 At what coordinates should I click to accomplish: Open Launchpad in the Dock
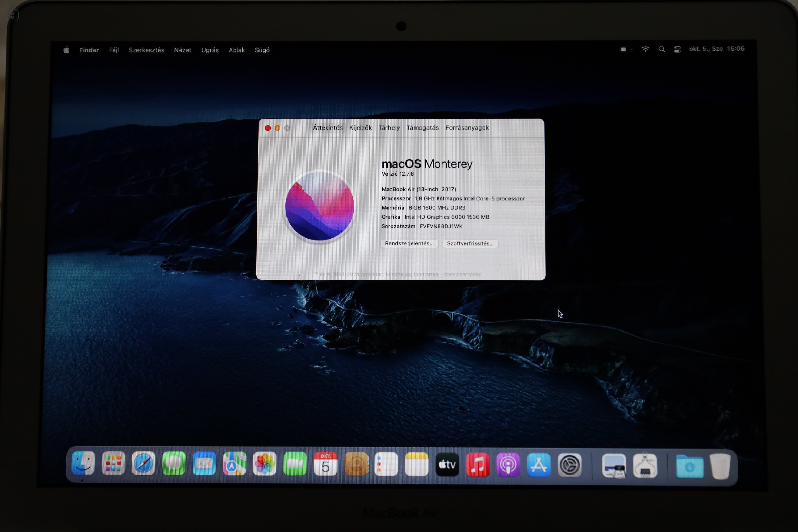(113, 463)
